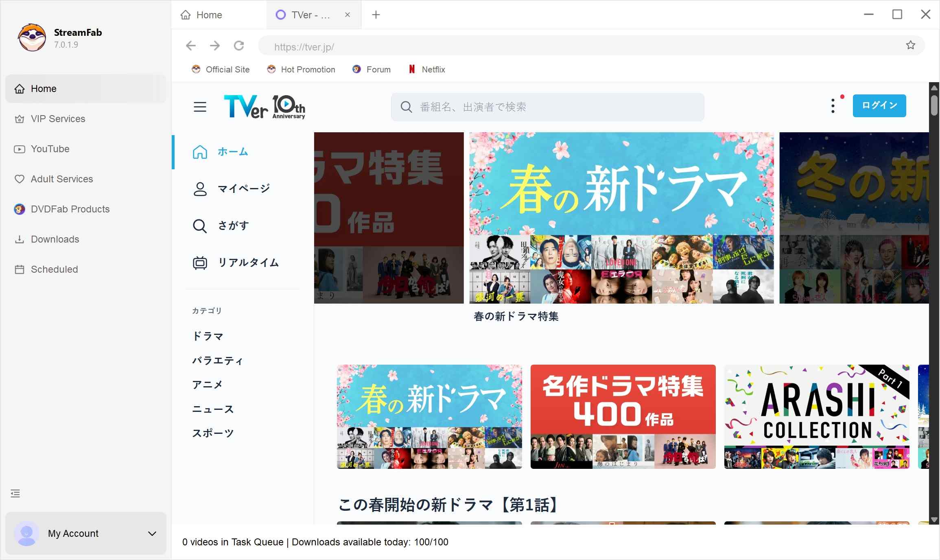Open the three-dot more options menu
Screen dimensions: 940x560
[x=833, y=106]
